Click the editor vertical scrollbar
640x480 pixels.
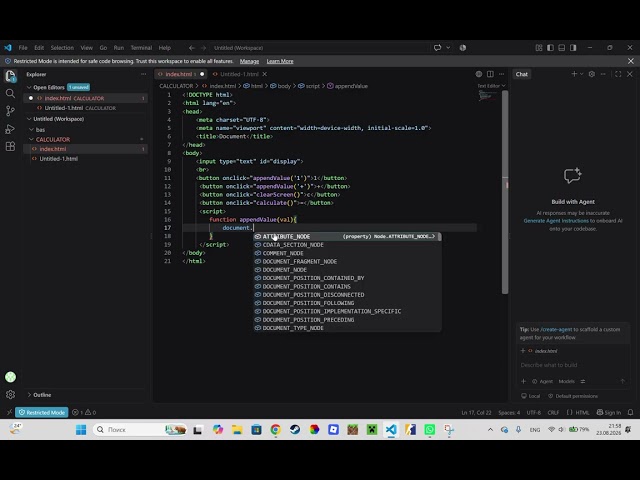tap(505, 192)
